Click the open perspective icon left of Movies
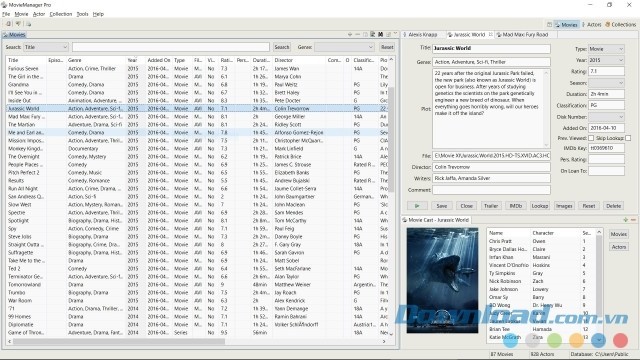The height and width of the screenshot is (360, 640). (x=549, y=24)
